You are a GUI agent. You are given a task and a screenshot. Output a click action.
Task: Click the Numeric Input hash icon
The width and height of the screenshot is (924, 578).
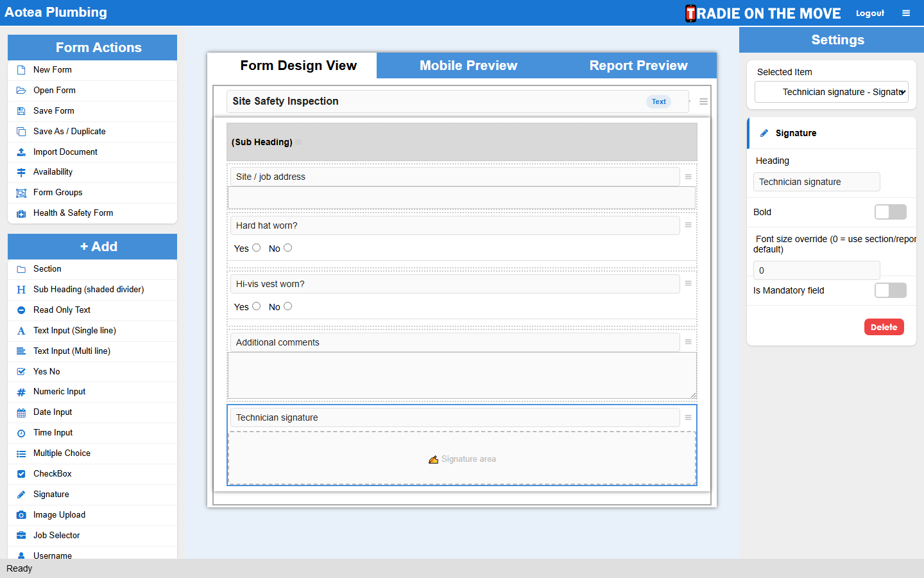click(x=21, y=392)
